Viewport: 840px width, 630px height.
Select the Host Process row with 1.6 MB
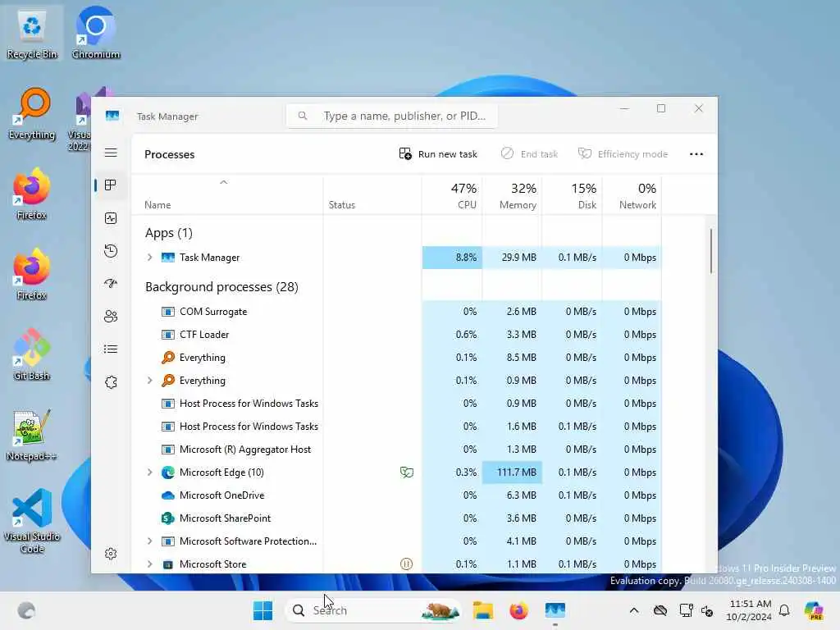[396, 427]
